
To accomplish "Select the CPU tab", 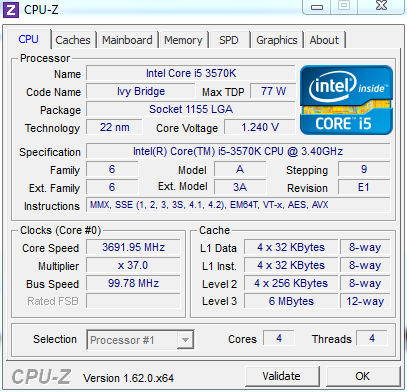I will (29, 39).
